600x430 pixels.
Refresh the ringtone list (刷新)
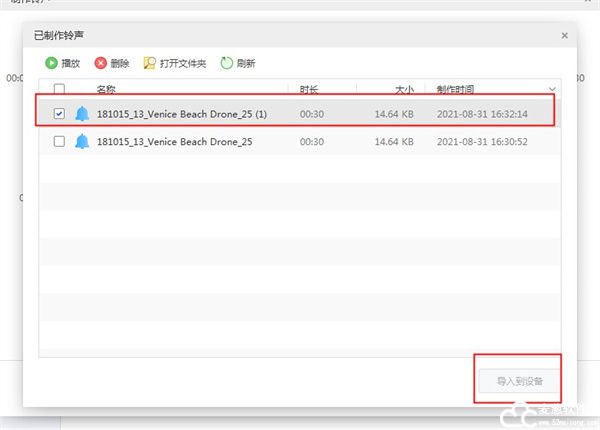pyautogui.click(x=227, y=63)
